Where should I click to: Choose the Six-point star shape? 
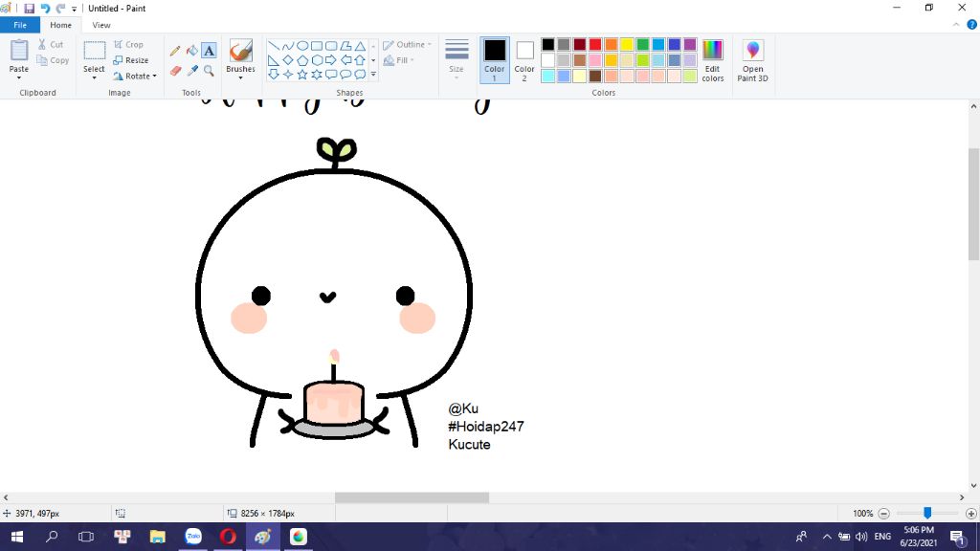316,75
